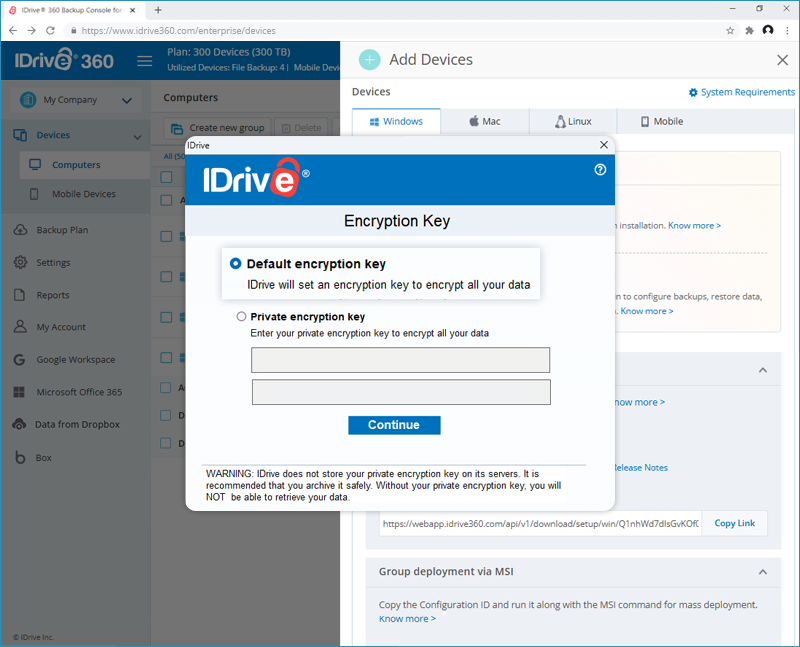The height and width of the screenshot is (647, 800).
Task: Open the Data from Dropbox sidebar item
Action: [66, 425]
